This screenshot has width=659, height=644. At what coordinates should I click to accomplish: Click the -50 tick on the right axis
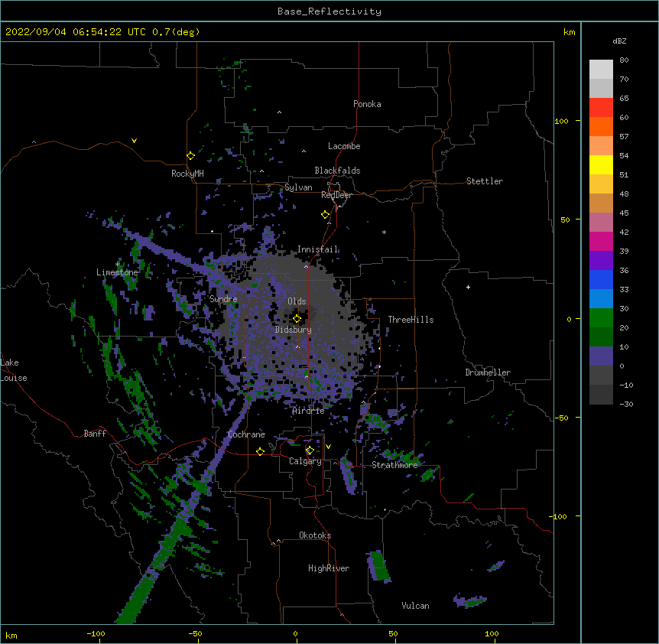click(561, 418)
